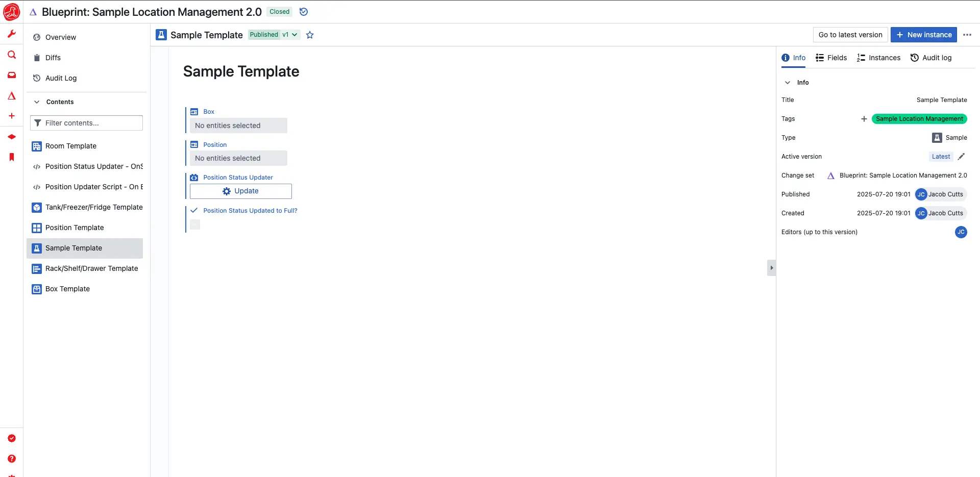Screen dimensions: 980x477
Task: Switch to the right panel Audit log tab
Action: [931, 58]
